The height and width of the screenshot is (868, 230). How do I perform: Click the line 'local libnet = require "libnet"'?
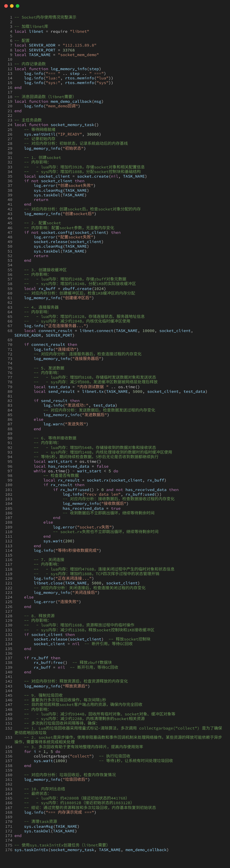pyautogui.click(x=52, y=31)
